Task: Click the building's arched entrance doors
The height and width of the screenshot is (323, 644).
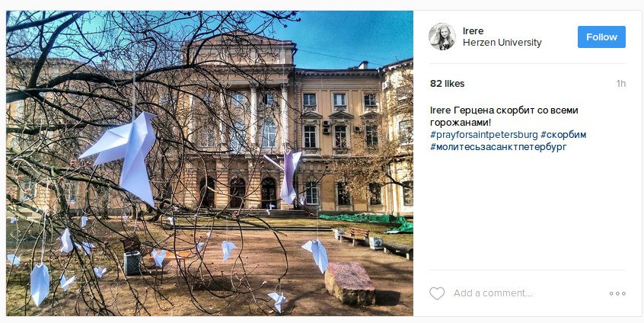Action: pos(238,192)
